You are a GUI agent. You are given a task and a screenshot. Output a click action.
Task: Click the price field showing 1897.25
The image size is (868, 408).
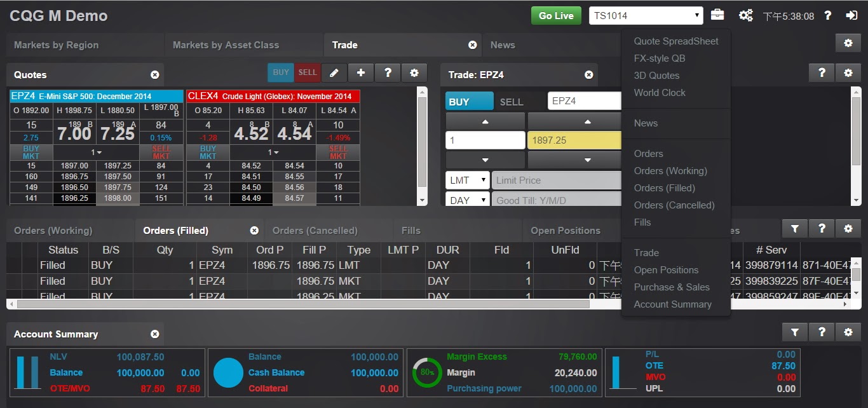(x=574, y=140)
